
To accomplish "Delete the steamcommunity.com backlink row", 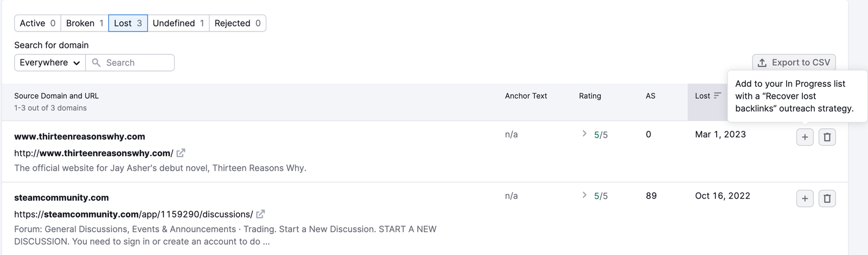I will [x=827, y=199].
